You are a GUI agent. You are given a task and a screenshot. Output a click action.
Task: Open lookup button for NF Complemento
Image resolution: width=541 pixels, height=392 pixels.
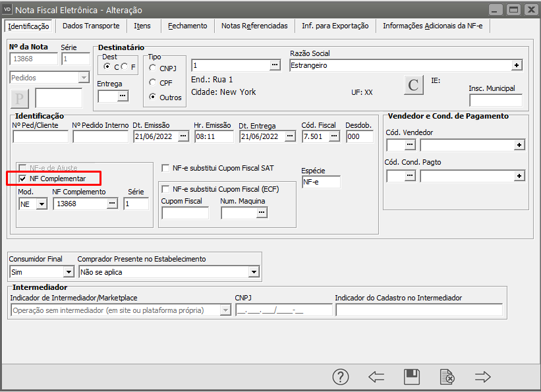pyautogui.click(x=112, y=204)
